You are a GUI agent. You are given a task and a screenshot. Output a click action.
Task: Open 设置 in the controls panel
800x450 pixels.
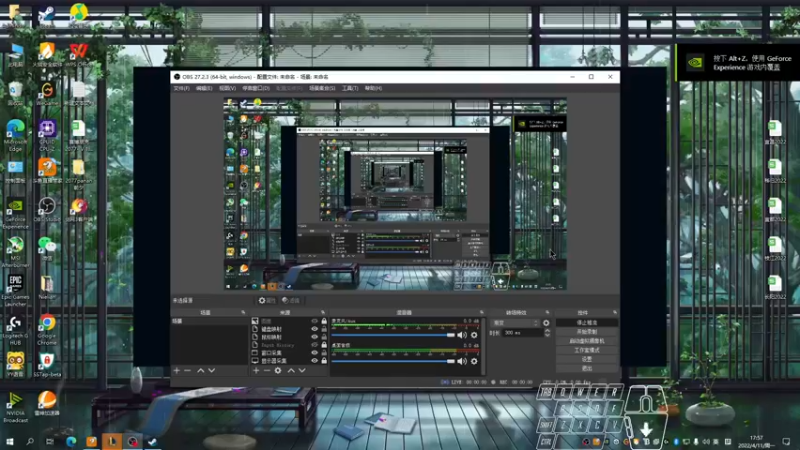click(x=587, y=359)
